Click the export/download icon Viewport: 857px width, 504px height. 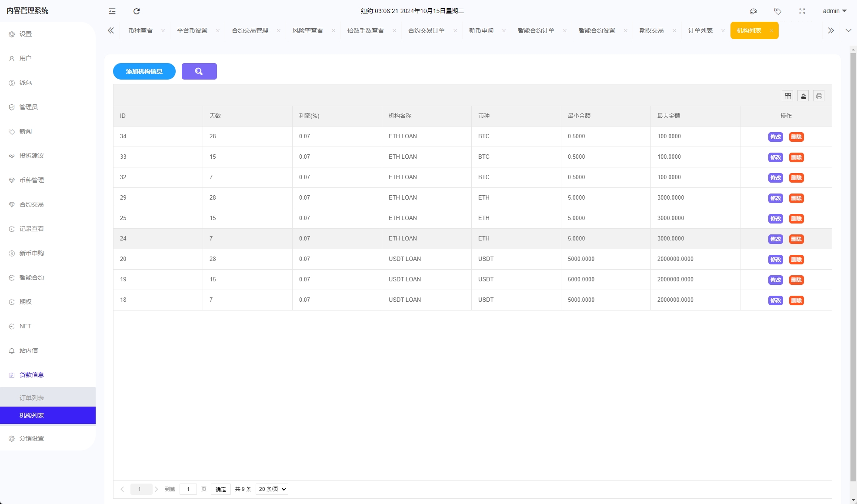click(804, 96)
